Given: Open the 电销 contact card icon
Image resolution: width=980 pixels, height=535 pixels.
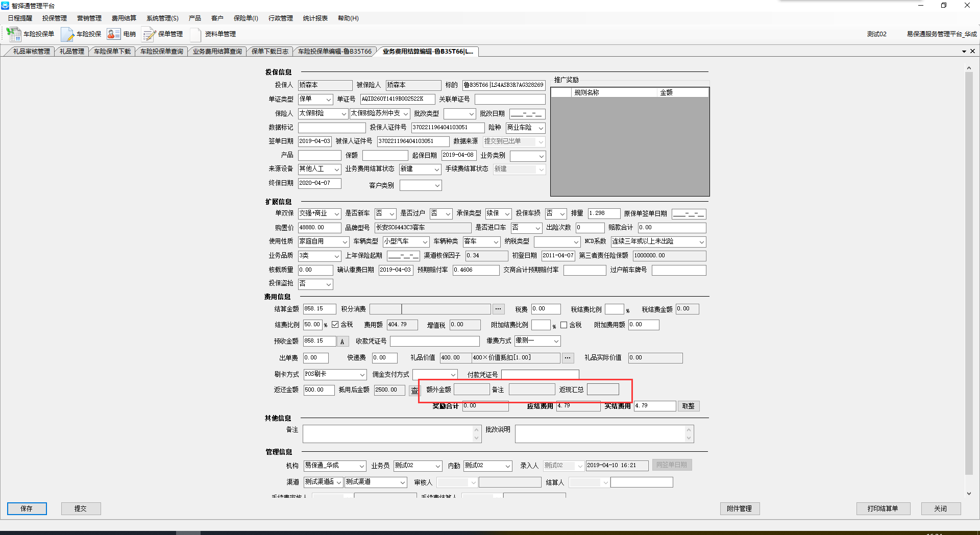Looking at the screenshot, I should click(113, 34).
